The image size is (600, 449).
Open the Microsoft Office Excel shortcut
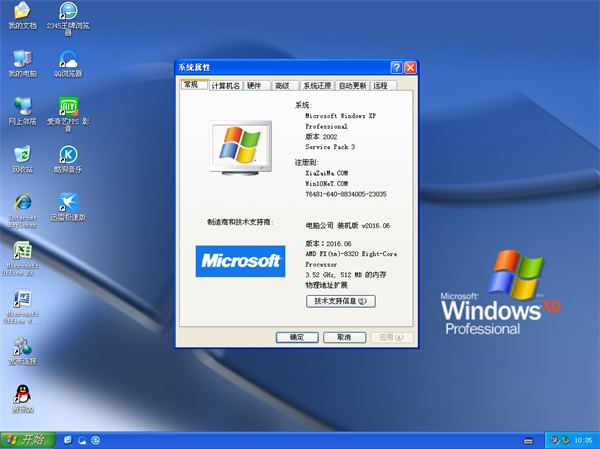coord(22,250)
